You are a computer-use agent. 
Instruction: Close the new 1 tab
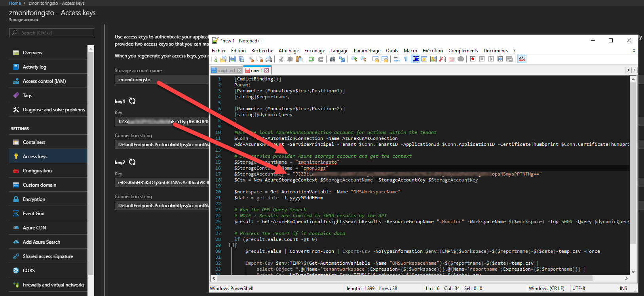tap(267, 70)
